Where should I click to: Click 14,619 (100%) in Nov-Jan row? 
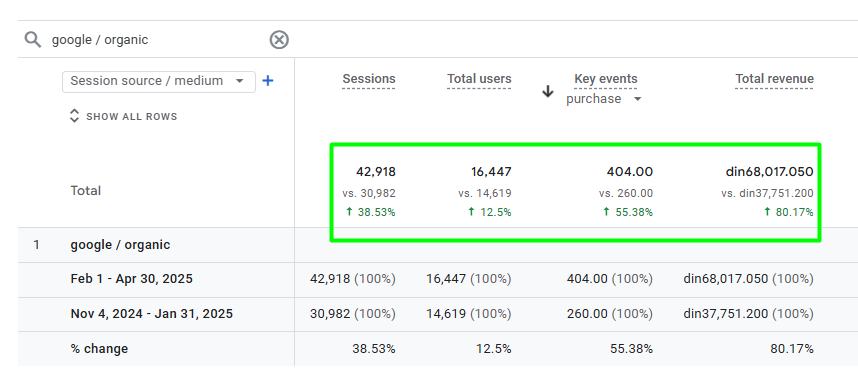pos(469,314)
